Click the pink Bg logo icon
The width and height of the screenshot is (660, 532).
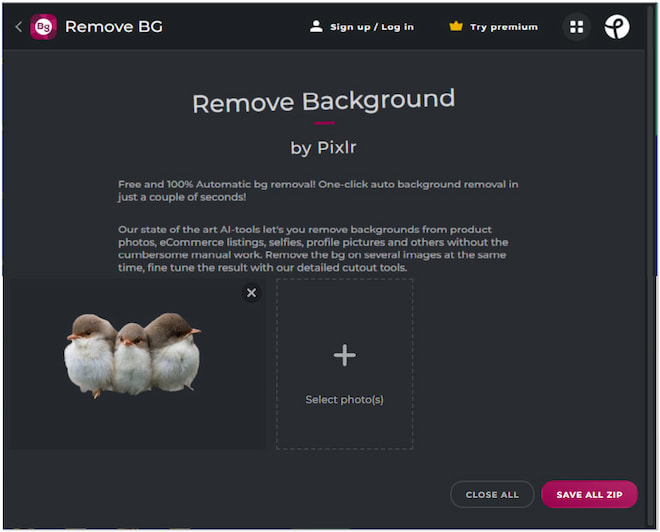point(43,27)
